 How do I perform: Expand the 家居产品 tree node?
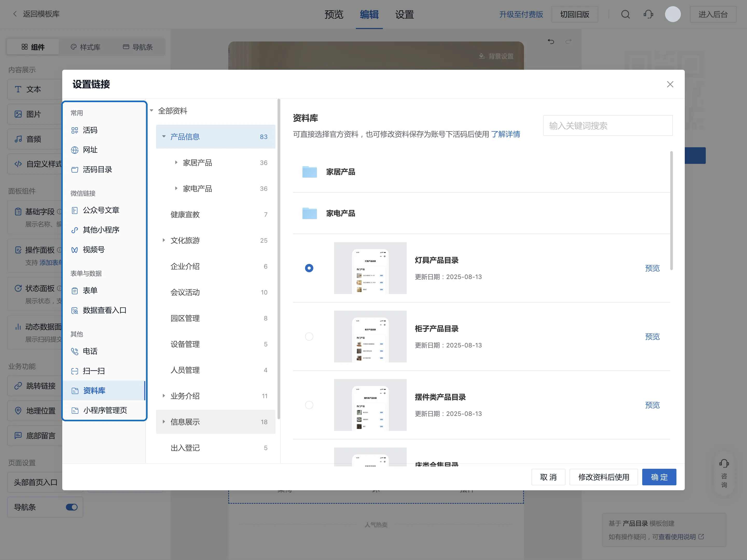[x=176, y=162]
